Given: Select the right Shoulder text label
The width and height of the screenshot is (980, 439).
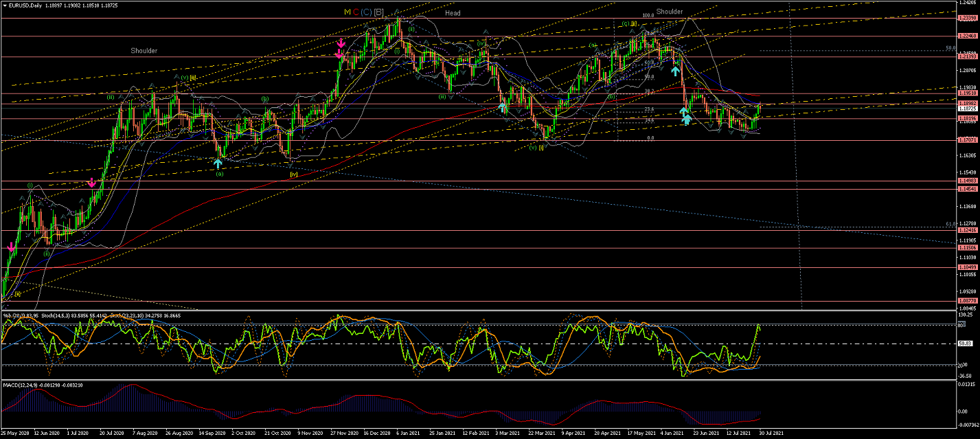Looking at the screenshot, I should click(x=669, y=12).
